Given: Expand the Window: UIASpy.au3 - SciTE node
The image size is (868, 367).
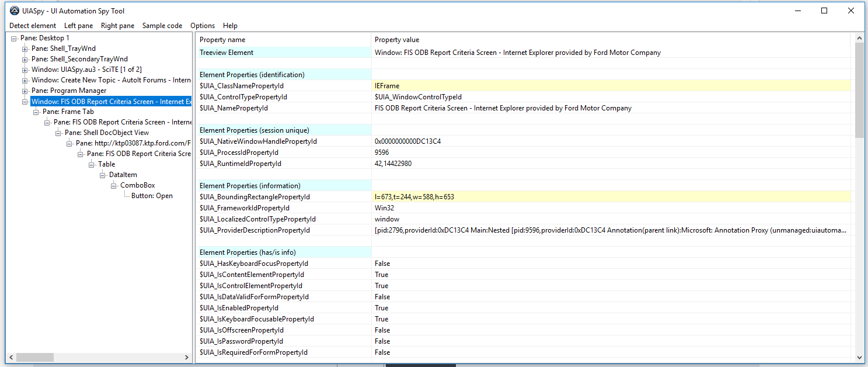Looking at the screenshot, I should [x=25, y=70].
